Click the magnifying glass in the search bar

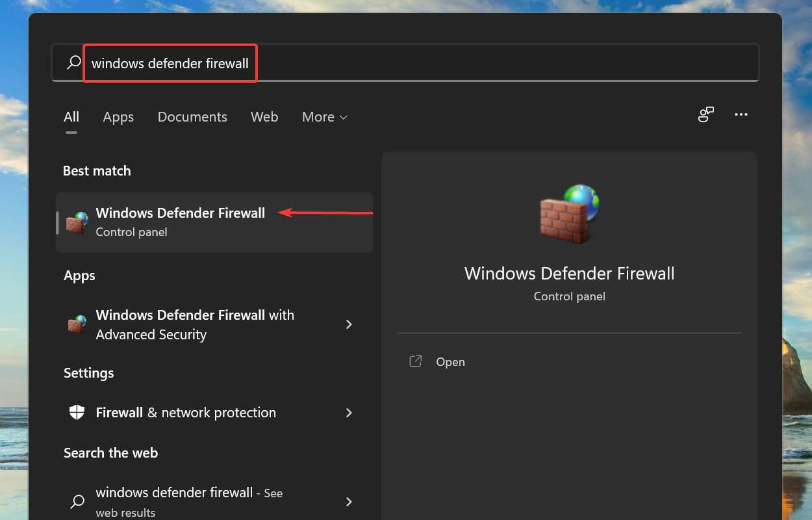[72, 63]
